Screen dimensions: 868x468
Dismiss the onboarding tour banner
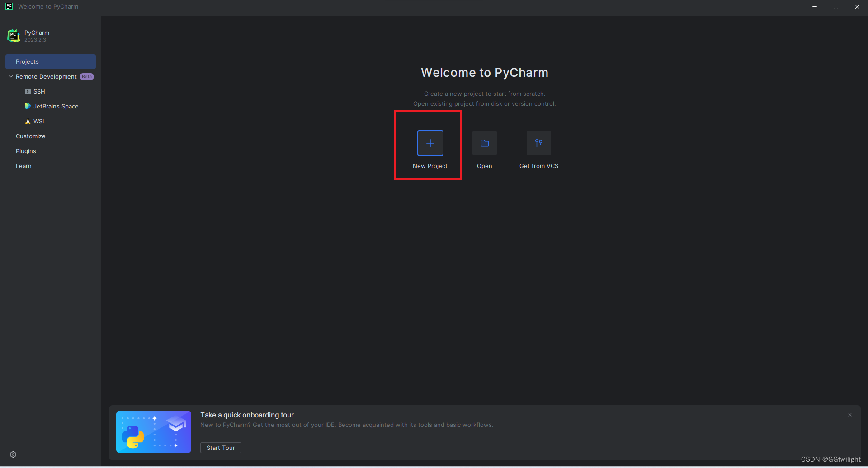850,415
